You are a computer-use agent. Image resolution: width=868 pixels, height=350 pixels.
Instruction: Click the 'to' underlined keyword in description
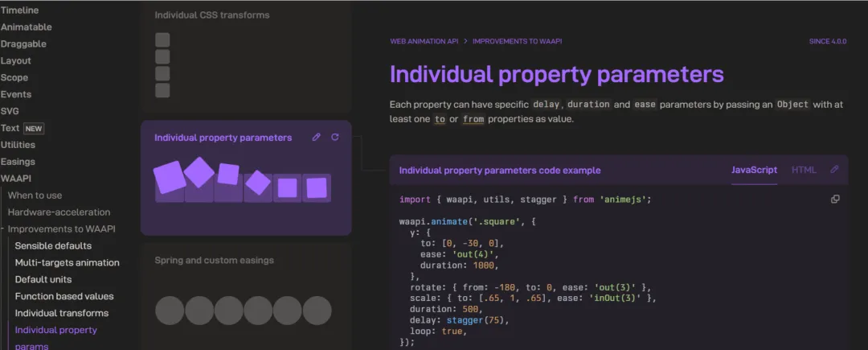(x=440, y=119)
